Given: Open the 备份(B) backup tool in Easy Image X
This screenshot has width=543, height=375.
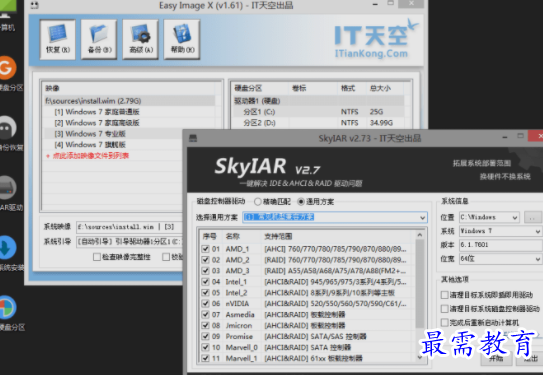Looking at the screenshot, I should point(99,39).
